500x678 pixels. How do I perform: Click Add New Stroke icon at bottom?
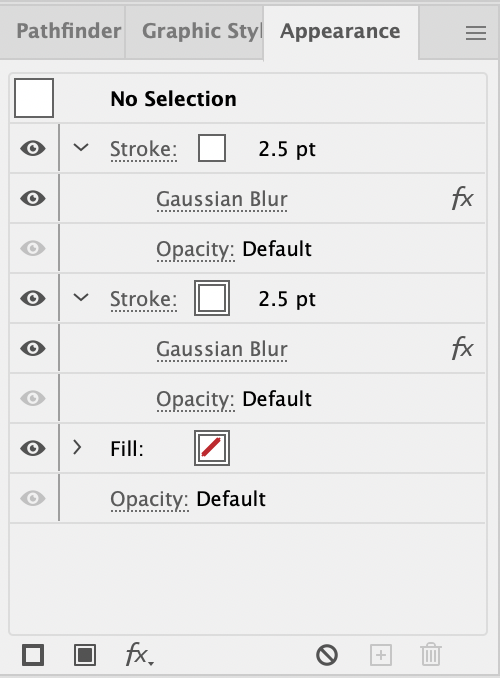pyautogui.click(x=33, y=655)
